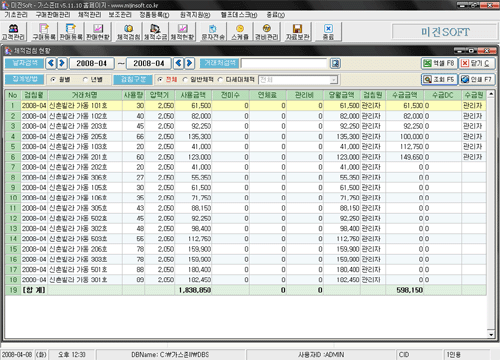Open 자료보관 data backup toolbar icon
This screenshot has width=500, height=360.
tap(297, 32)
